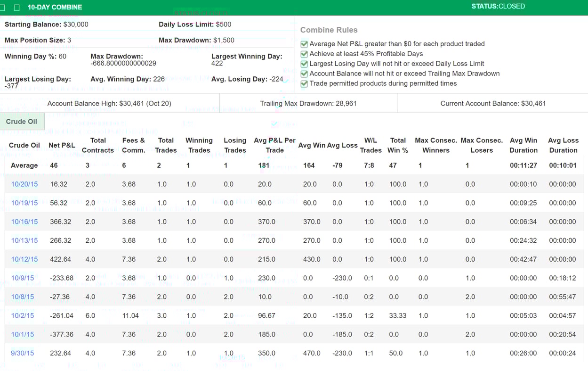The width and height of the screenshot is (588, 371).
Task: Toggle the 45% Profitable Days rule checkbox
Action: click(304, 54)
